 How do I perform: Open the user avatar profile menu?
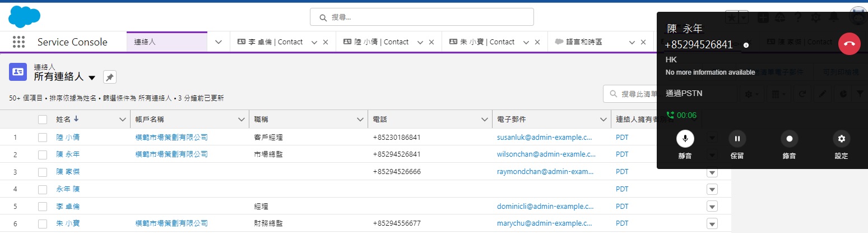858,16
